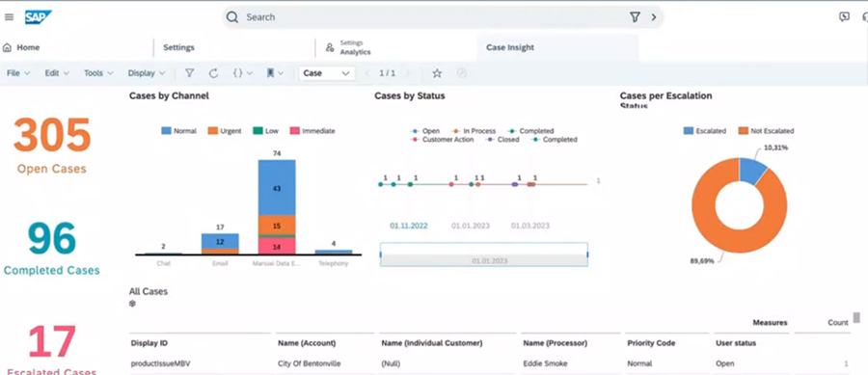Click the page indicator 1 / 1

[x=388, y=73]
